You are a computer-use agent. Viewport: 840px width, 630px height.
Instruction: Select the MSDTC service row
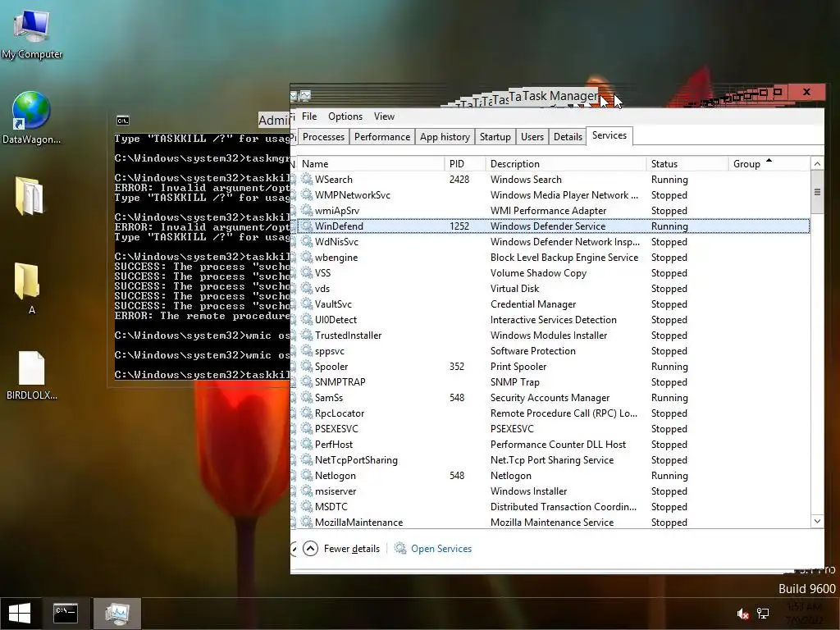pos(554,506)
